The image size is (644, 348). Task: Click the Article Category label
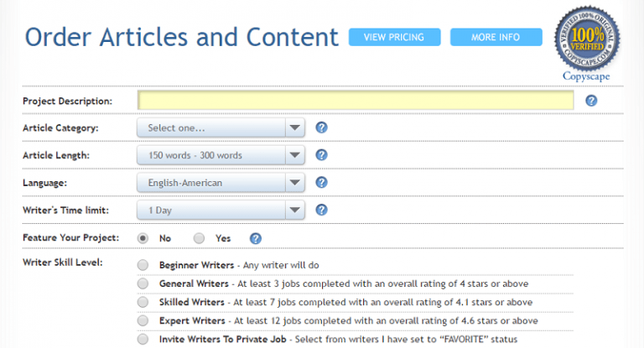pyautogui.click(x=60, y=127)
